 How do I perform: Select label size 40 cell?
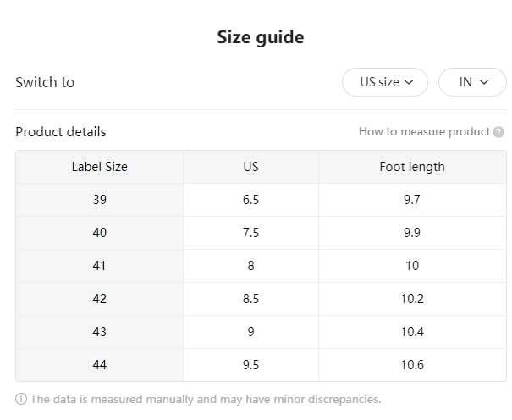99,233
